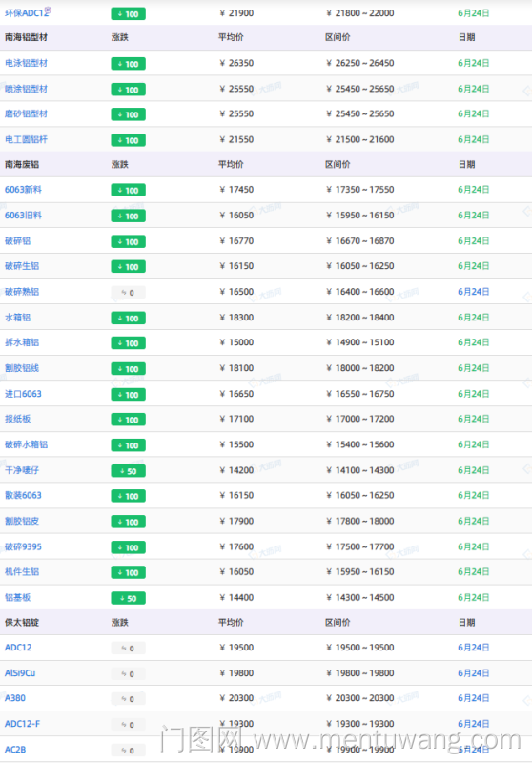532x763 pixels.
Task: Open 电泳铝型材 price details
Action: [x=27, y=63]
